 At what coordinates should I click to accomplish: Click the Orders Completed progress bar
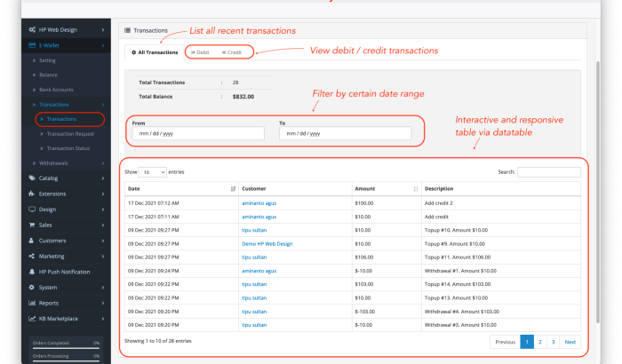[x=66, y=348]
